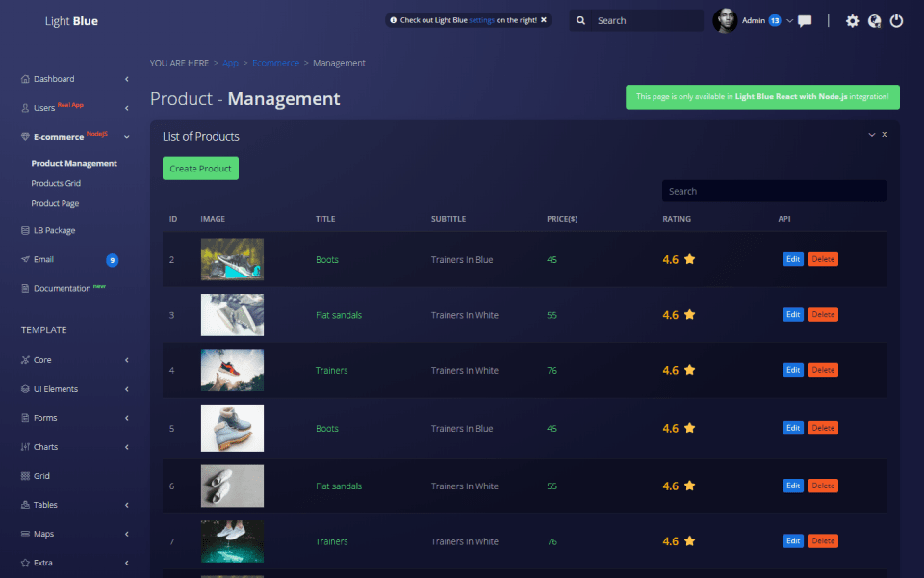Click the Email paper plane icon

(x=25, y=259)
